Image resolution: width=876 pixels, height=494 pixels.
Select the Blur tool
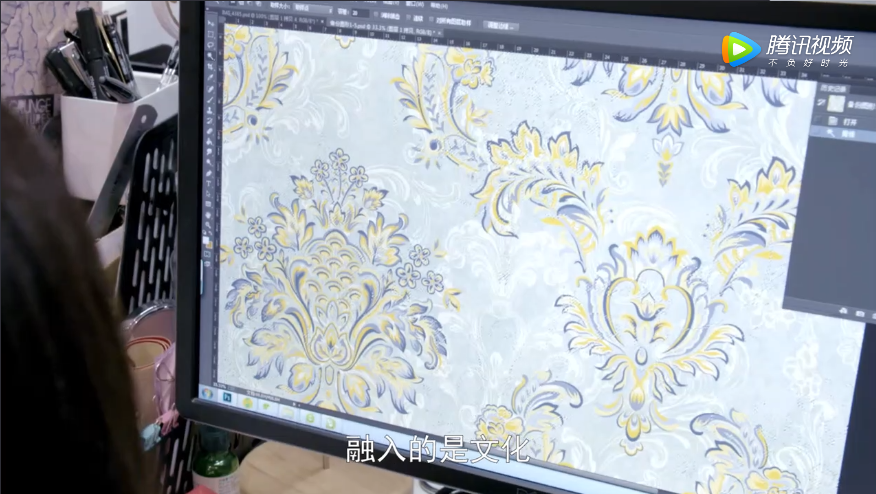(x=209, y=151)
